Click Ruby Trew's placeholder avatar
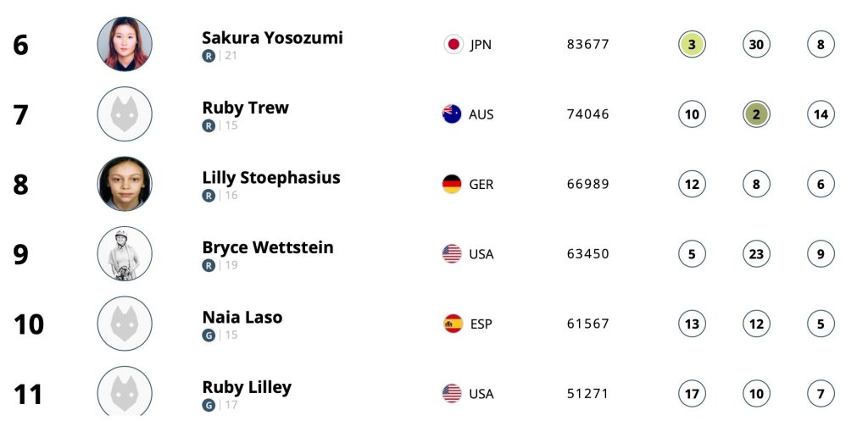 (x=125, y=114)
